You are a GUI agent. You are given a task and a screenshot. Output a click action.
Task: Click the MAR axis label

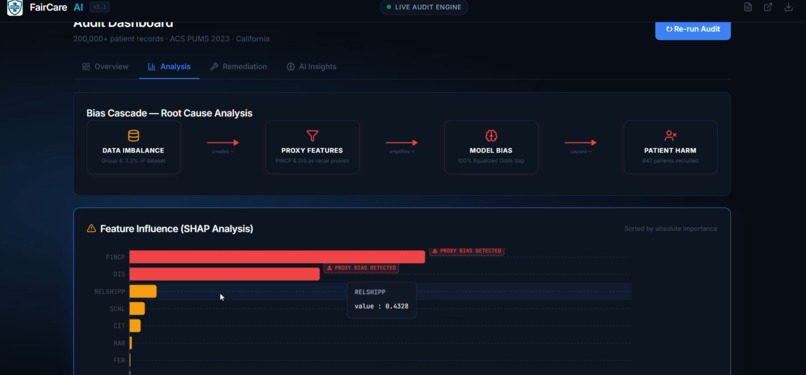pyautogui.click(x=119, y=343)
